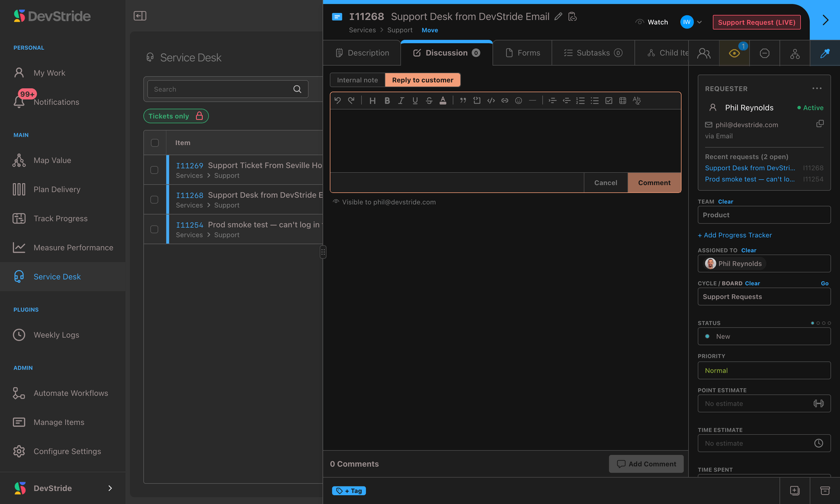Toggle italic formatting in comment editor
840x504 pixels.
point(401,101)
